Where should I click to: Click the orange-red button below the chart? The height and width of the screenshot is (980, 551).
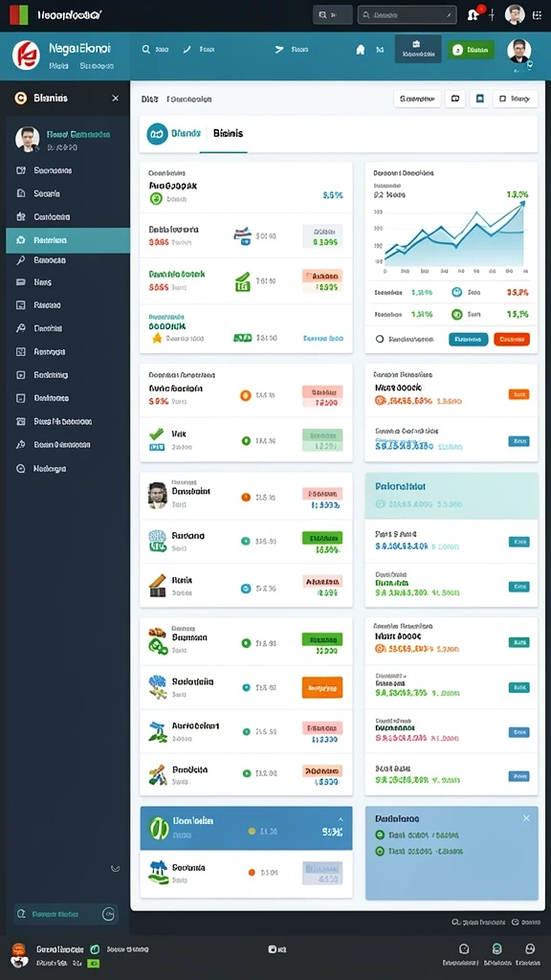point(512,339)
